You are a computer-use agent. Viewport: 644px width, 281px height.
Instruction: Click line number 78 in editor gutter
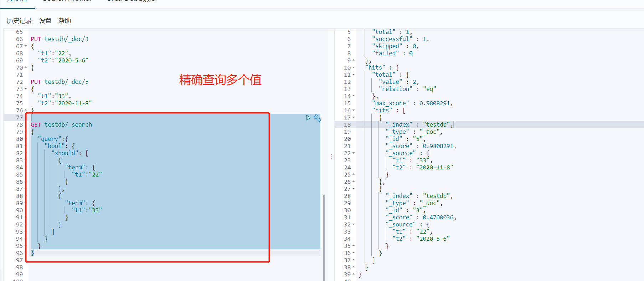coord(19,125)
